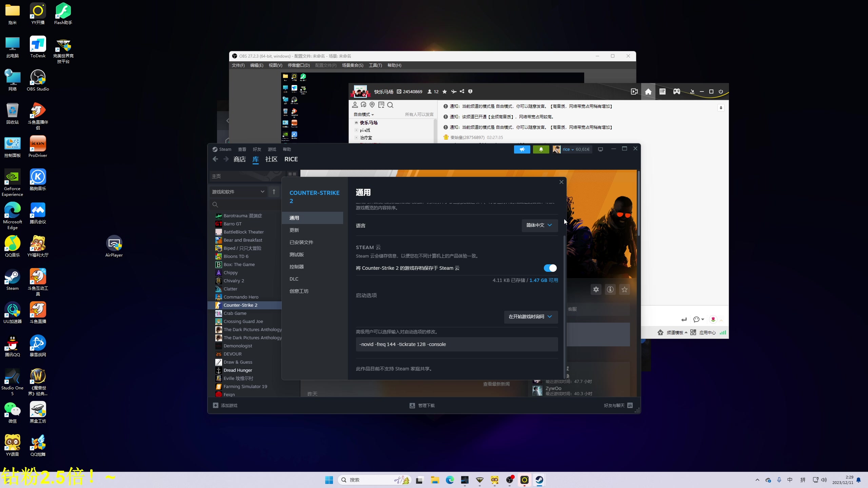
Task: Open 测试版 properties tab
Action: click(x=312, y=255)
